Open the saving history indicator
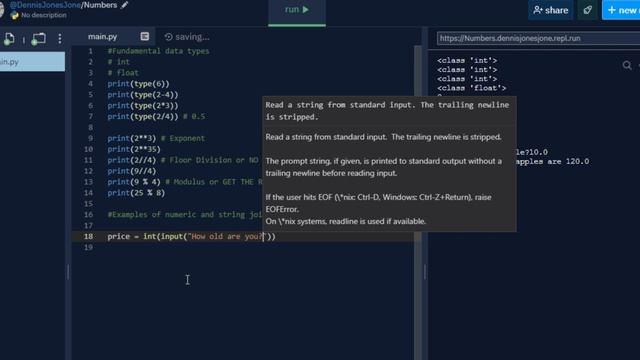The width and height of the screenshot is (640, 360). tap(187, 37)
